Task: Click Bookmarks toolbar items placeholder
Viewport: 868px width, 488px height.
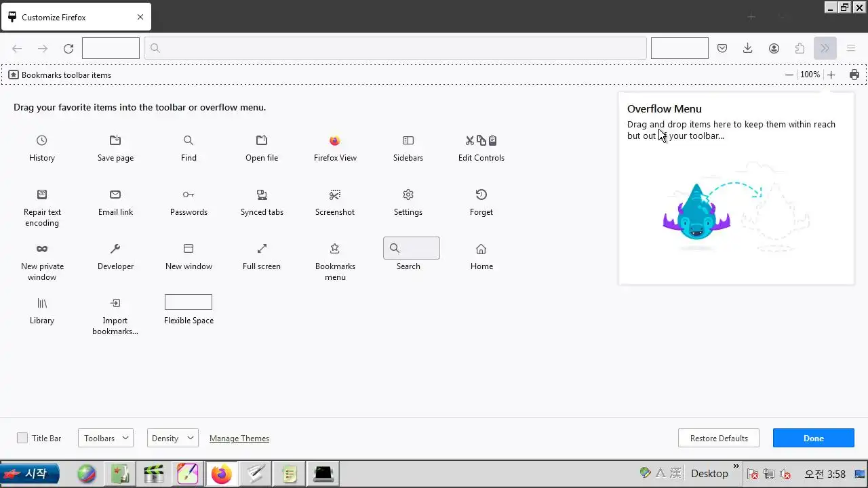Action: (60, 75)
